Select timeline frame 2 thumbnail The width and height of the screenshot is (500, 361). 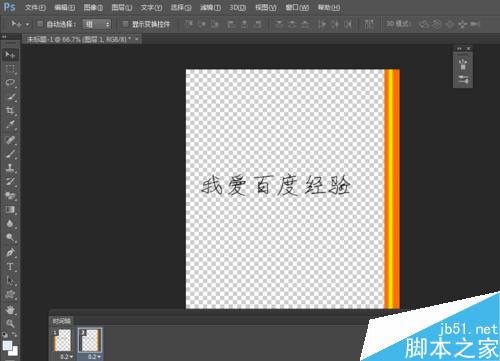[90, 340]
